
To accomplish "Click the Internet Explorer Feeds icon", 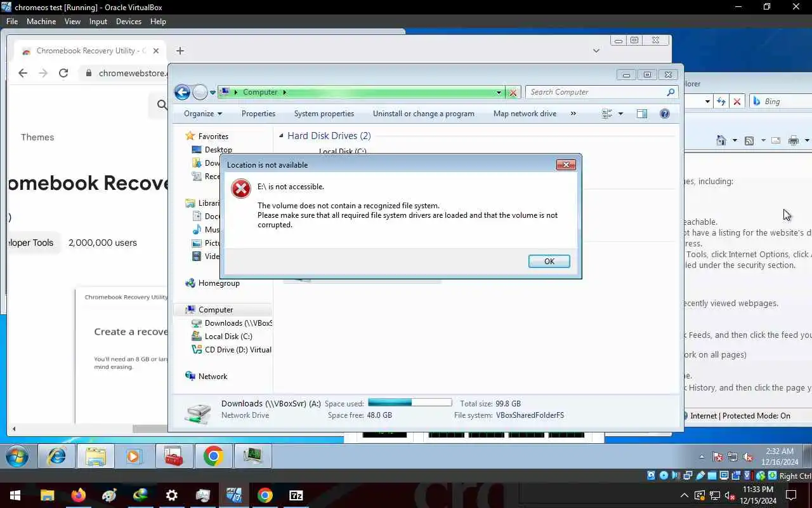I will tap(749, 140).
